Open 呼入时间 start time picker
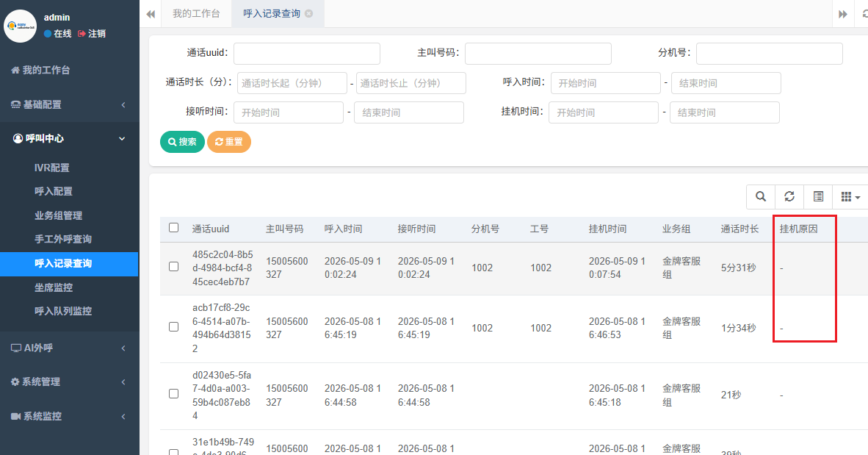The width and height of the screenshot is (868, 455). [606, 83]
